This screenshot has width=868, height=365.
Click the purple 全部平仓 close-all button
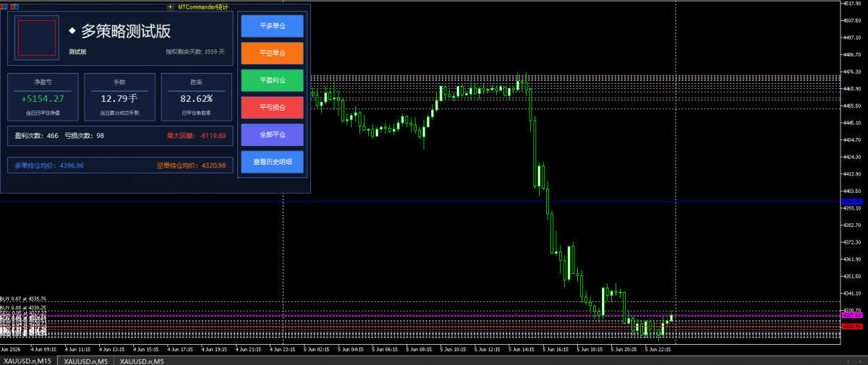click(272, 134)
